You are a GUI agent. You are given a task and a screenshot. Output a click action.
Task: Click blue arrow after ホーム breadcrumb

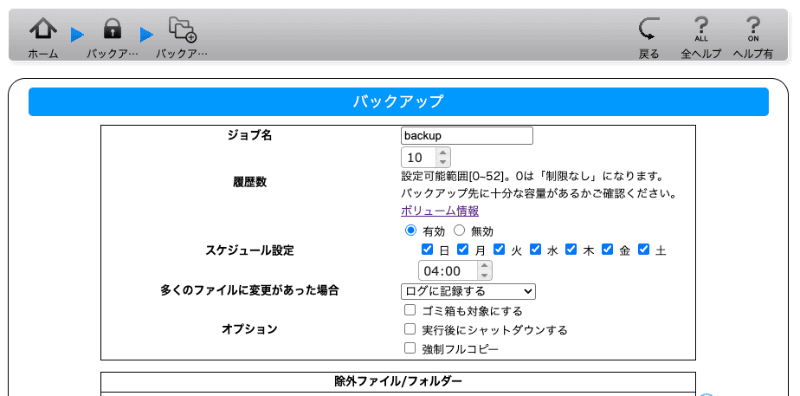[x=77, y=35]
